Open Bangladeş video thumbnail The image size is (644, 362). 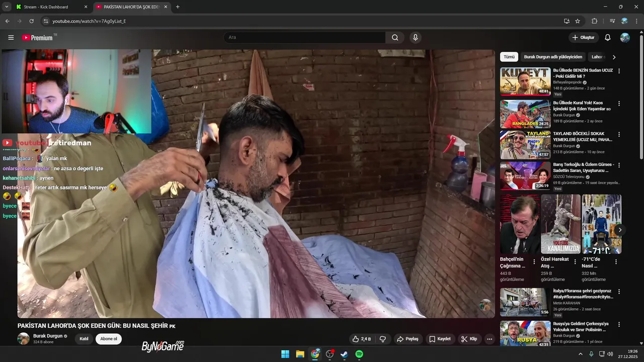tap(525, 114)
